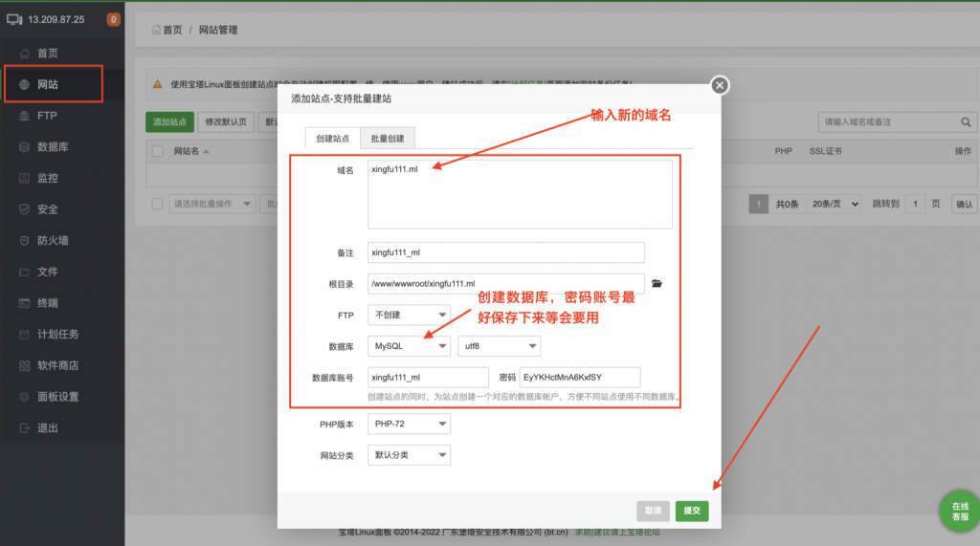
Task: Click the FTP sidebar icon
Action: (24, 116)
